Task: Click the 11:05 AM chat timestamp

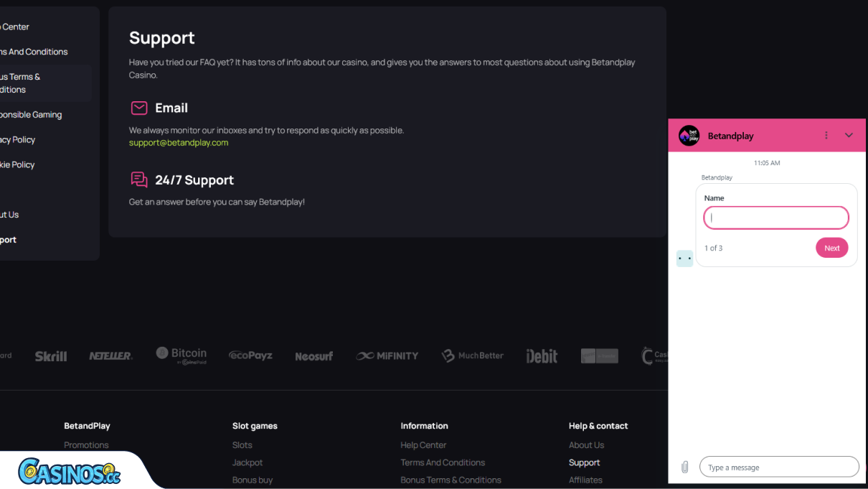Action: pyautogui.click(x=767, y=163)
